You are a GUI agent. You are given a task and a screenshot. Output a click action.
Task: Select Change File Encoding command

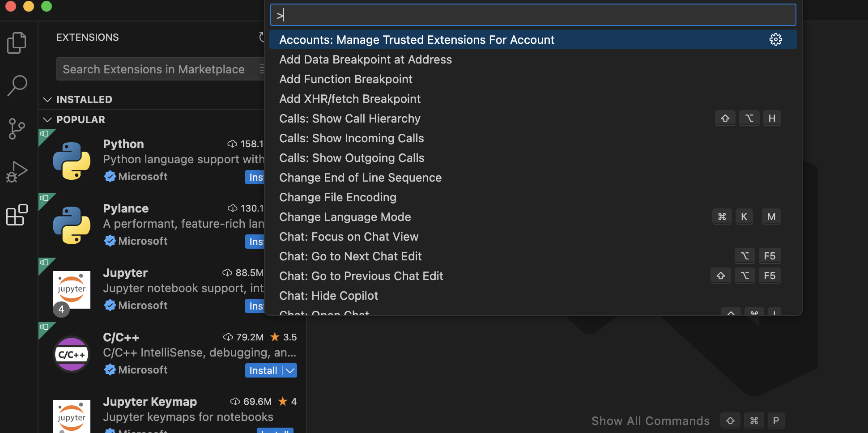point(533,197)
